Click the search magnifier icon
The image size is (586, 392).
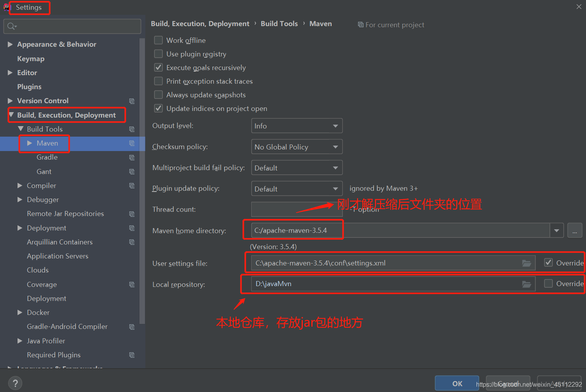tap(12, 26)
